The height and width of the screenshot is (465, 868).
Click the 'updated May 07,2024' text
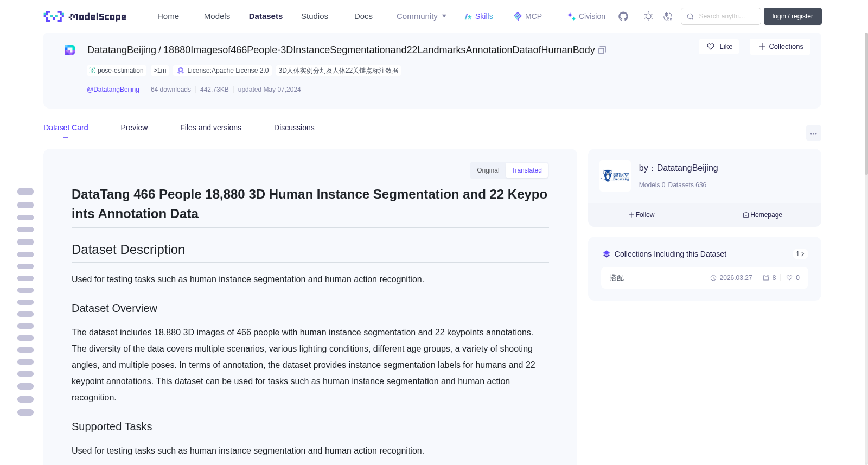pyautogui.click(x=269, y=90)
